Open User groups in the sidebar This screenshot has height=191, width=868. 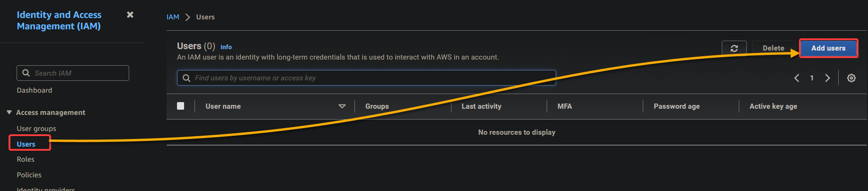click(x=36, y=129)
